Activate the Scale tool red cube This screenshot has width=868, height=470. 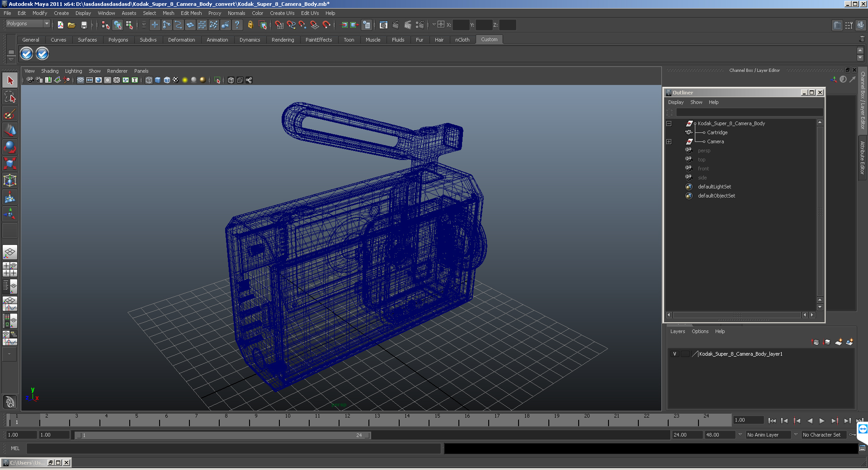(10, 163)
